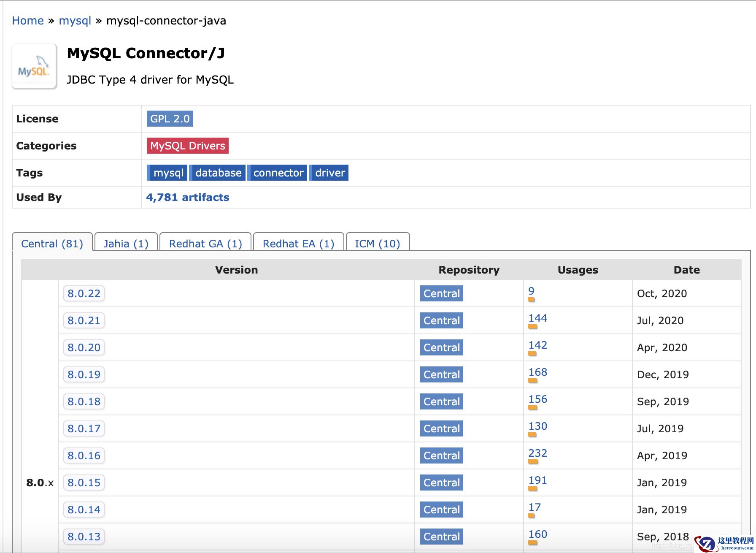Open the 232 usages link for 8.0.16
The image size is (756, 553).
(x=538, y=453)
